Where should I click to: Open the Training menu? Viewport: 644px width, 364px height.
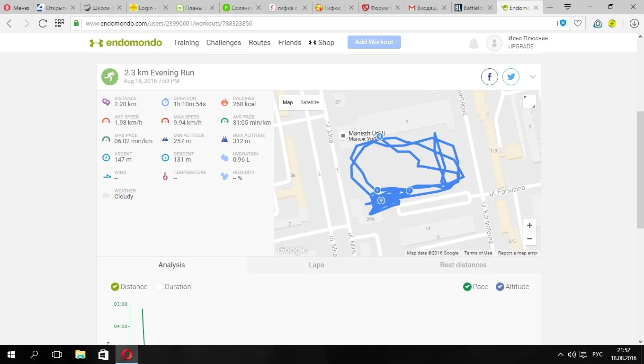(186, 43)
